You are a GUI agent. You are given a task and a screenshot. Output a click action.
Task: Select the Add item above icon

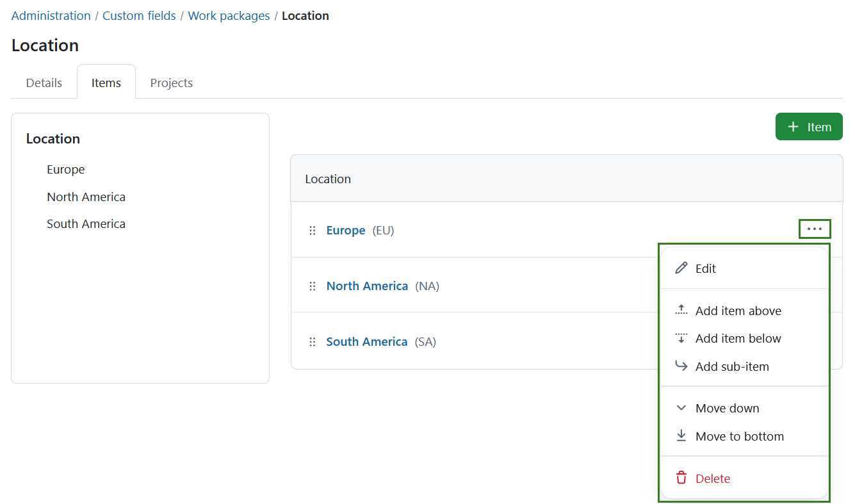pos(681,310)
